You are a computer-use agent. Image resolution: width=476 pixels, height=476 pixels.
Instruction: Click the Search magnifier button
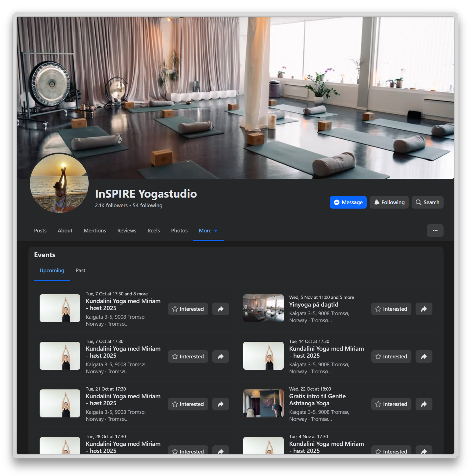(427, 202)
